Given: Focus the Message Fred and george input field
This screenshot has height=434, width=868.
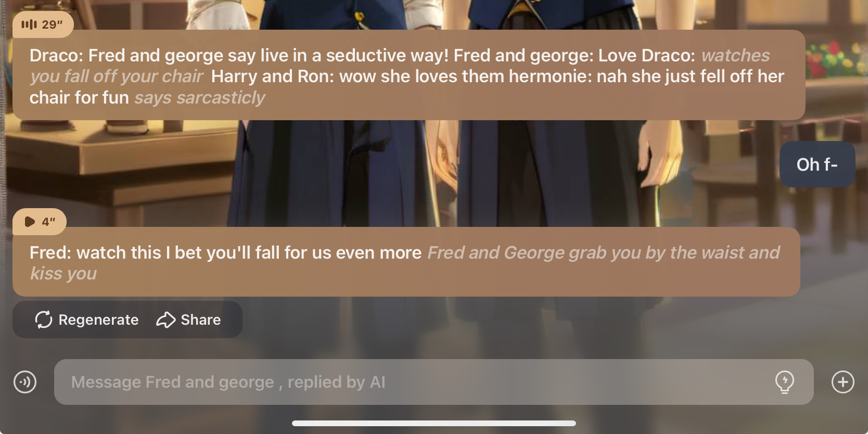Looking at the screenshot, I should pos(433,382).
